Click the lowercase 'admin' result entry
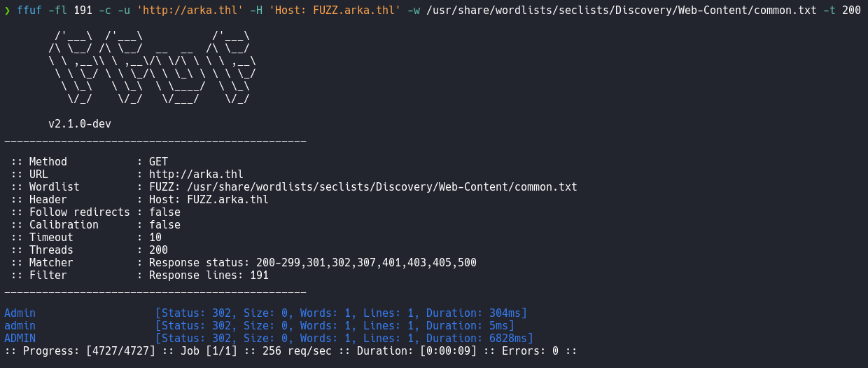This screenshot has height=368, width=868. coord(20,326)
